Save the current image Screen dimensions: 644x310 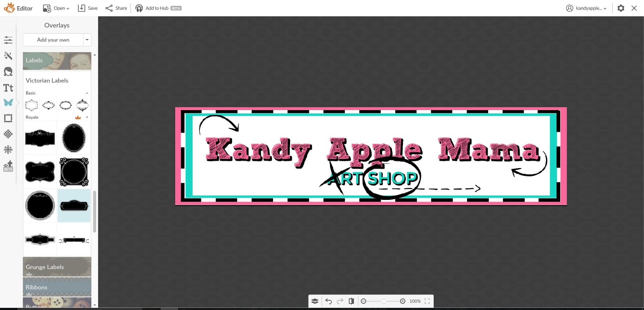88,8
